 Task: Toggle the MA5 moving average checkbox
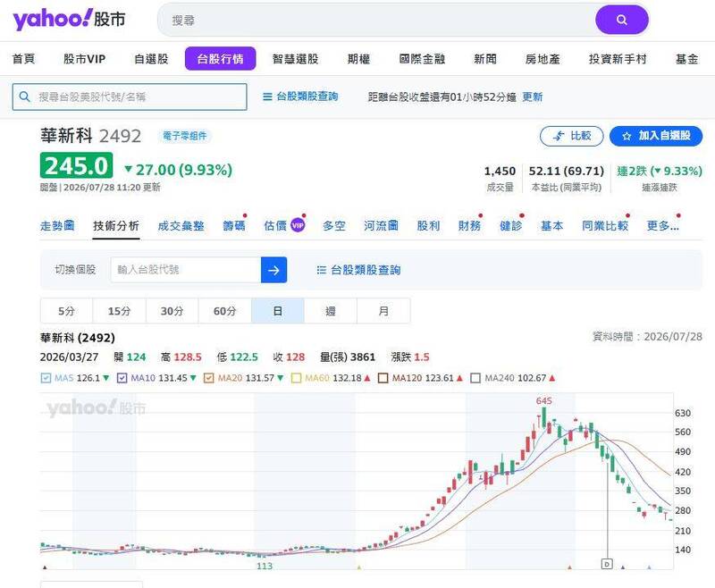(46, 378)
